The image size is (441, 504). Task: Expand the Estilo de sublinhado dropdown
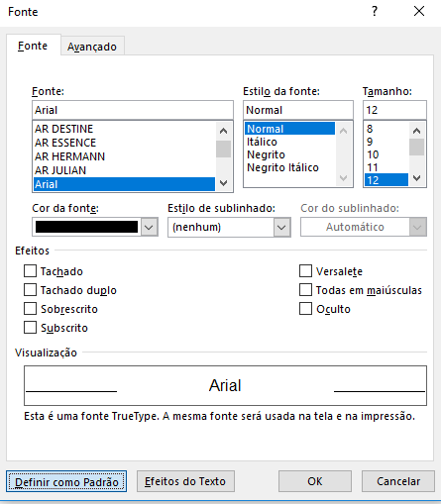tap(281, 227)
